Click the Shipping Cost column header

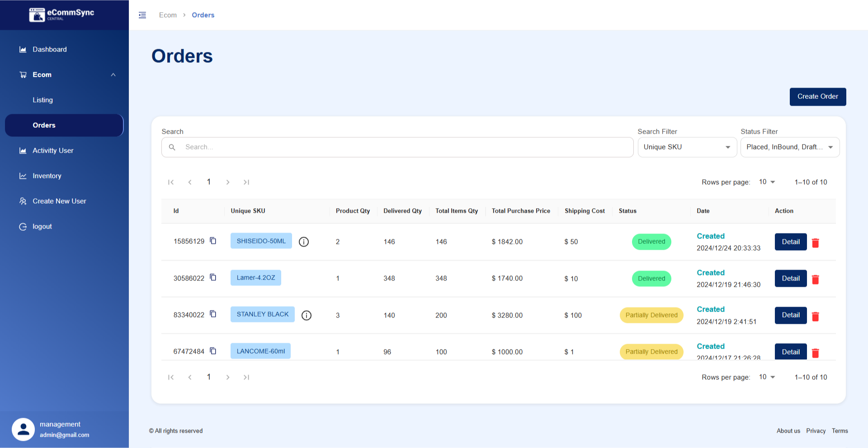(x=585, y=211)
